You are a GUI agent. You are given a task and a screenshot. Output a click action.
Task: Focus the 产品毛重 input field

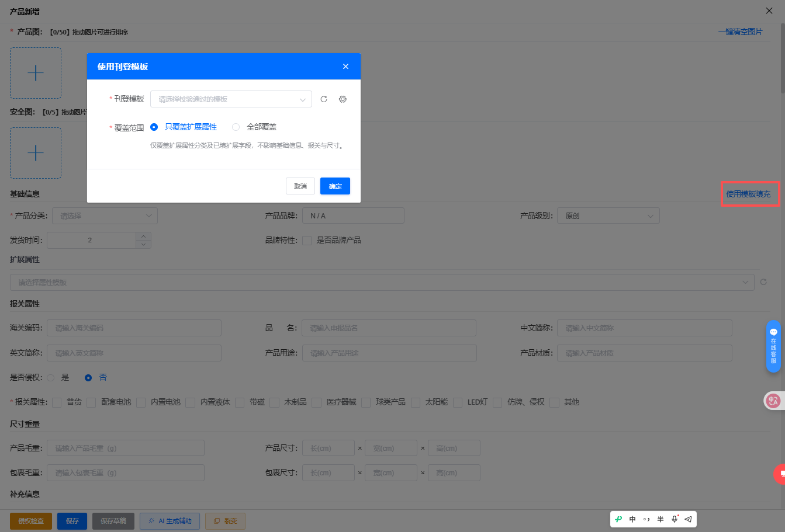click(x=126, y=448)
